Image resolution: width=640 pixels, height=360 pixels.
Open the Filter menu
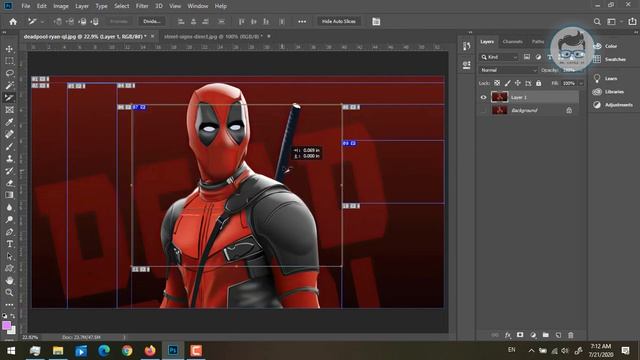click(x=142, y=6)
